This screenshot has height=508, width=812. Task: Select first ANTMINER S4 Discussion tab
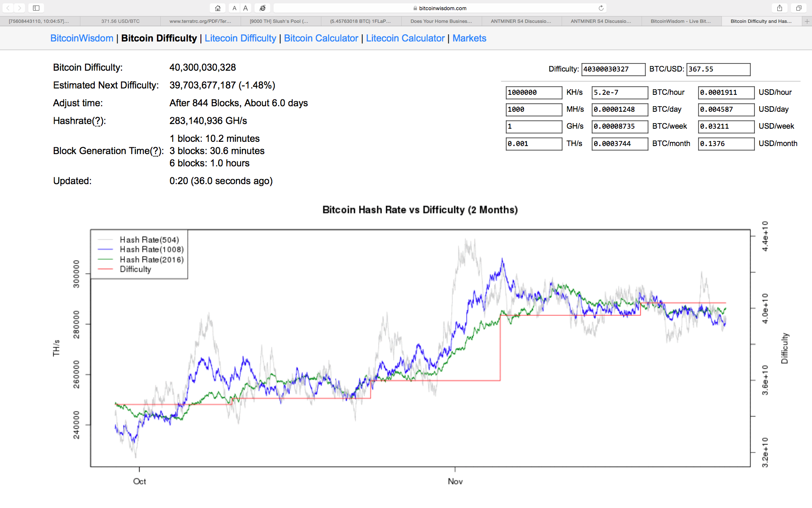pos(521,21)
